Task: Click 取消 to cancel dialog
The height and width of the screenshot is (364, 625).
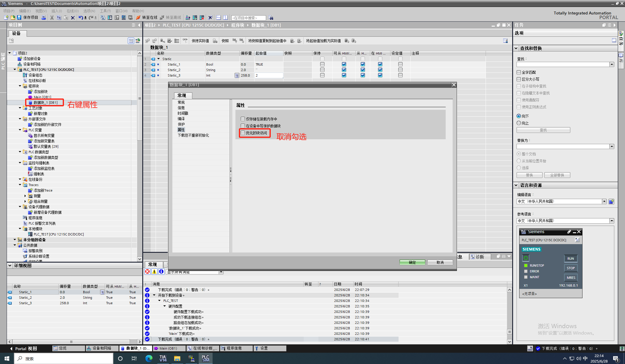Action: [x=440, y=262]
